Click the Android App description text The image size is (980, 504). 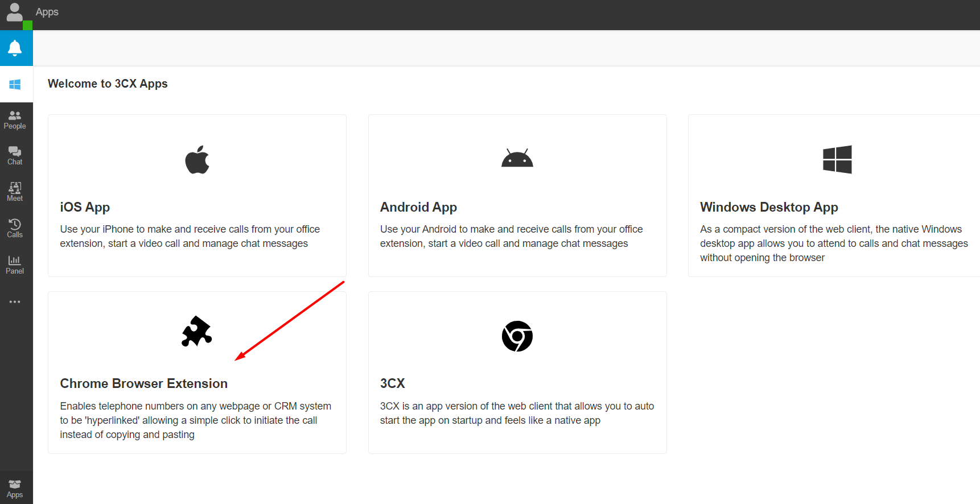pos(511,236)
